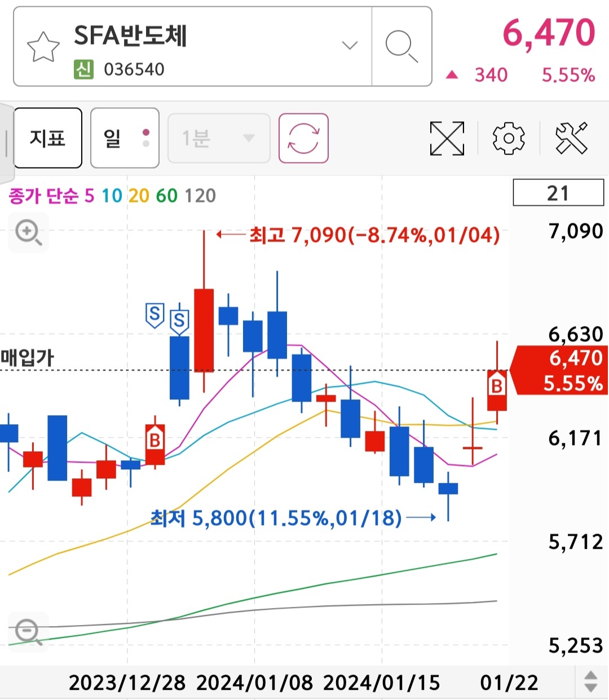Expand the SFA반도체 stock selector dropdown
This screenshot has height=700, width=609.
[x=350, y=45]
